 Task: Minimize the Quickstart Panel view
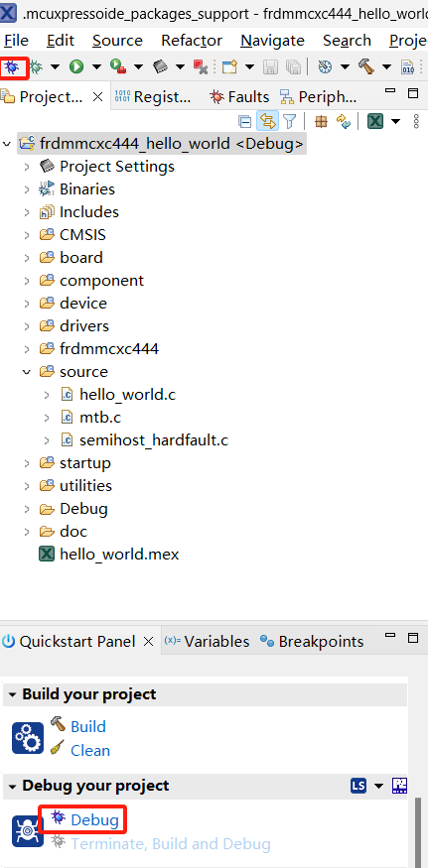click(x=391, y=635)
